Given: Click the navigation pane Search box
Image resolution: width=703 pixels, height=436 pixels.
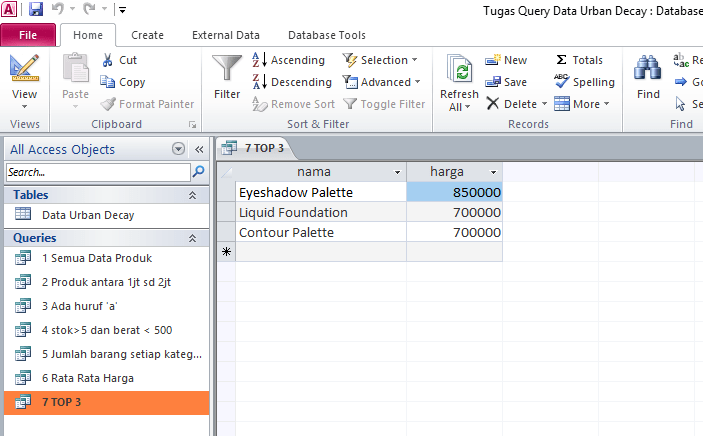Looking at the screenshot, I should [98, 172].
